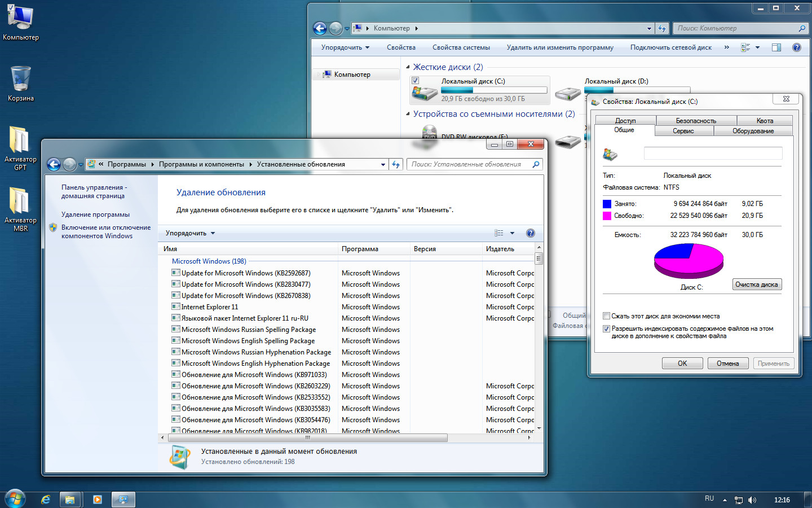Click the magenta Свободно color swatch
812x508 pixels.
click(607, 216)
